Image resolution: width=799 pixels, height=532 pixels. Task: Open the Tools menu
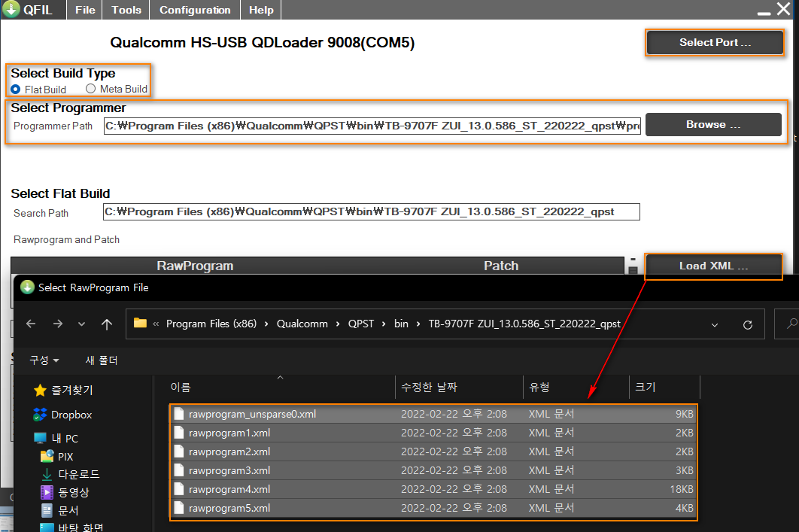click(x=126, y=10)
